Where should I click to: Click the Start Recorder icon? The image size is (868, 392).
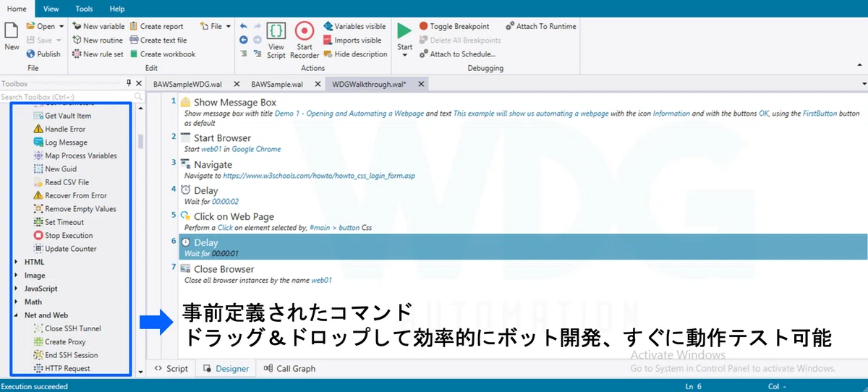pos(305,31)
